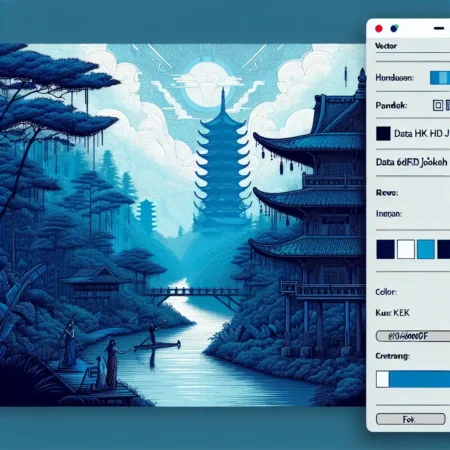
Task: Click the white handle under Cretrang
Action: pos(383,379)
